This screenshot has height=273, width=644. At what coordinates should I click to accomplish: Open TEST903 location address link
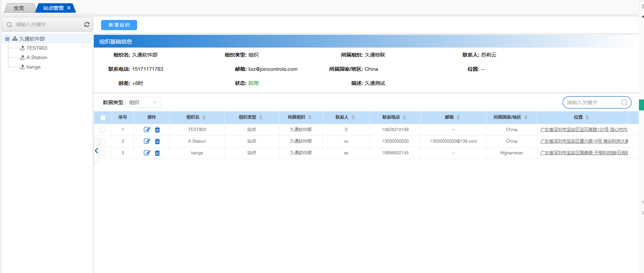point(584,130)
